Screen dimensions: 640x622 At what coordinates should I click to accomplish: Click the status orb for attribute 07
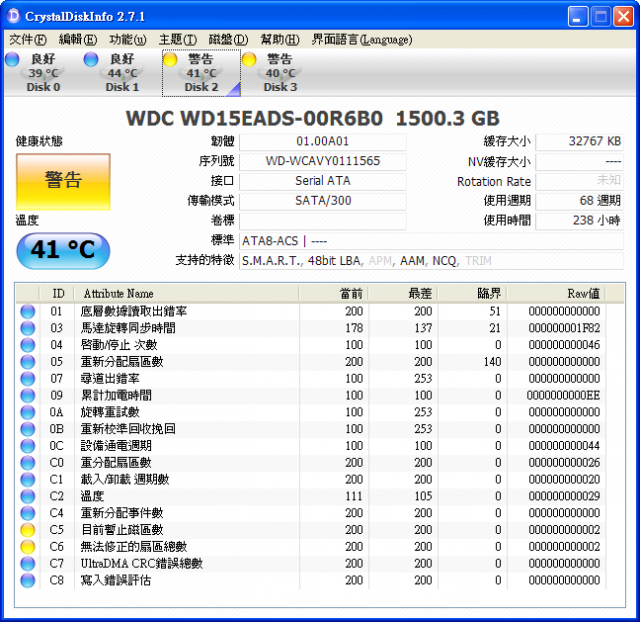(x=28, y=378)
